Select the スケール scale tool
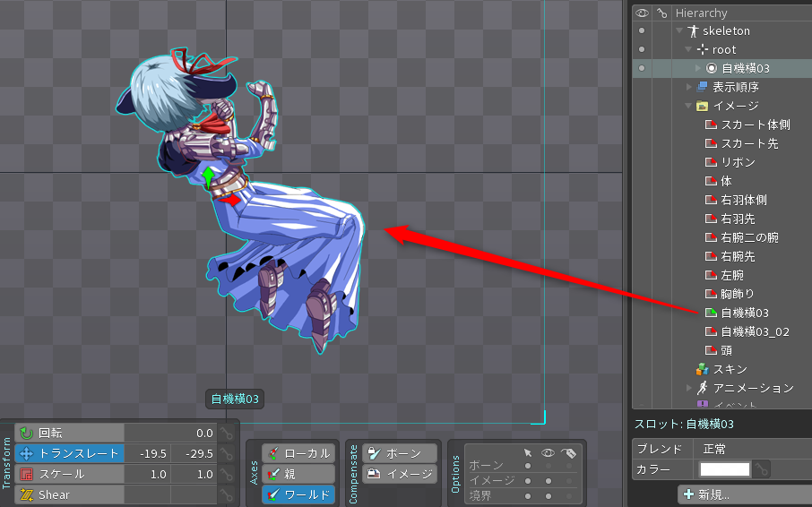 click(x=69, y=474)
